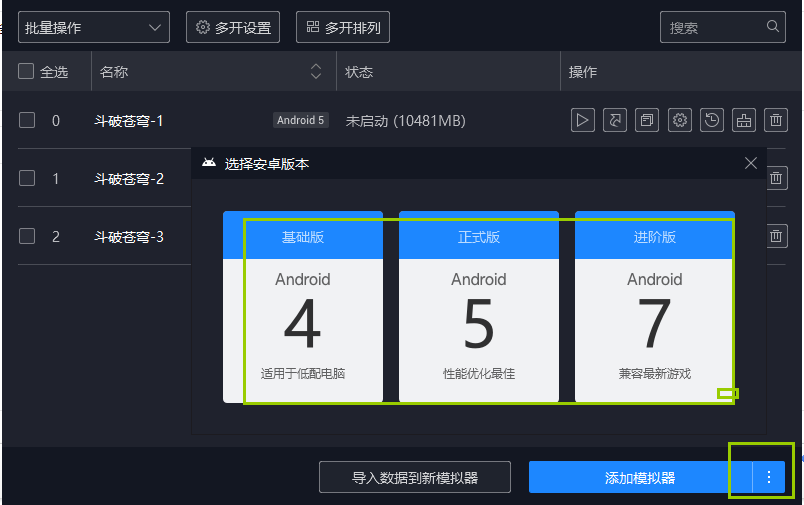Image resolution: width=804 pixels, height=505 pixels.
Task: Select the 正式版 Android 5 card
Action: [479, 307]
